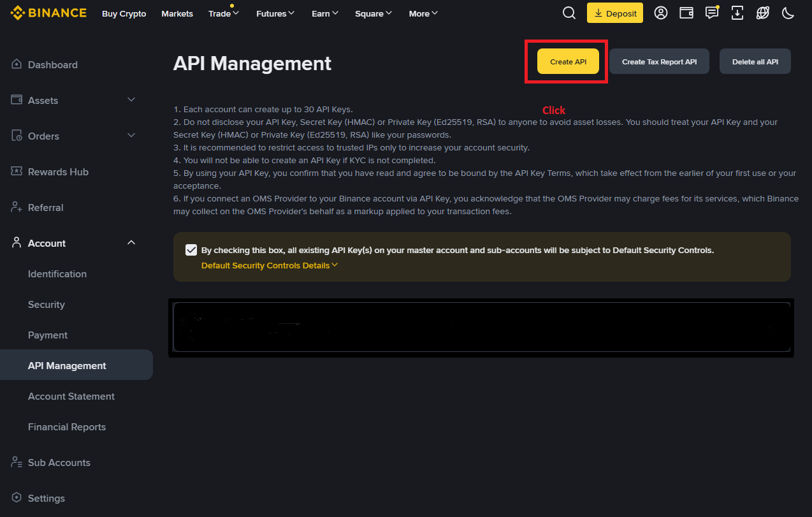Open the search magnifier icon
Viewport: 812px width, 517px height.
pyautogui.click(x=569, y=13)
